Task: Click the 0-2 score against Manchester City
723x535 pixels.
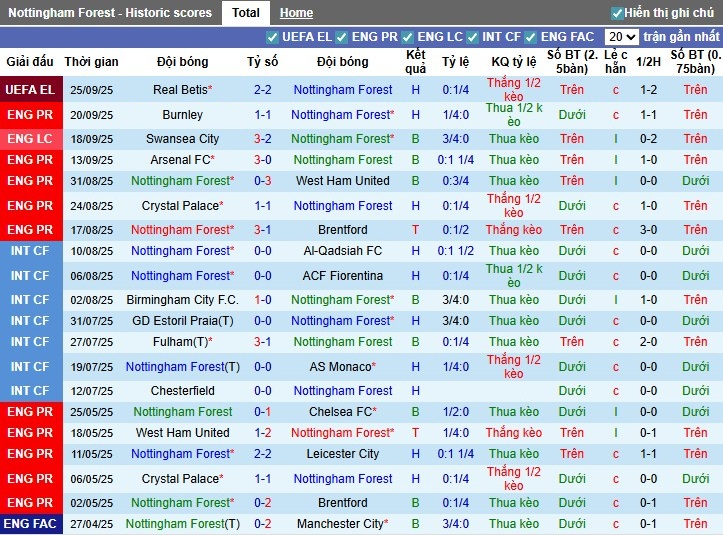Action: [262, 524]
